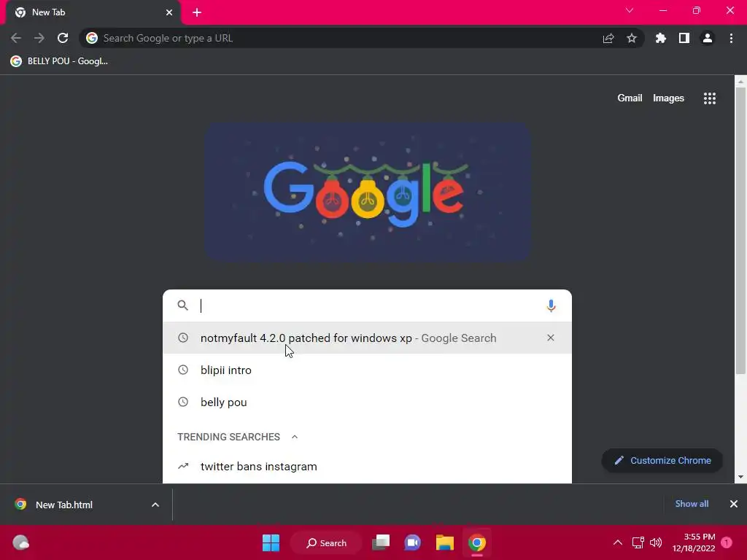Open the Chrome profile avatar
This screenshot has height=560, width=747.
coord(708,38)
